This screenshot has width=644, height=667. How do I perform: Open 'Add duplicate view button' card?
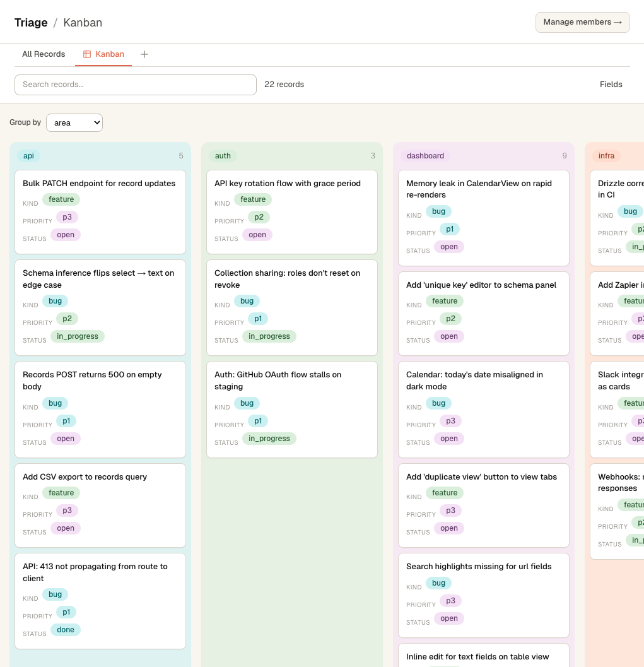[484, 505]
